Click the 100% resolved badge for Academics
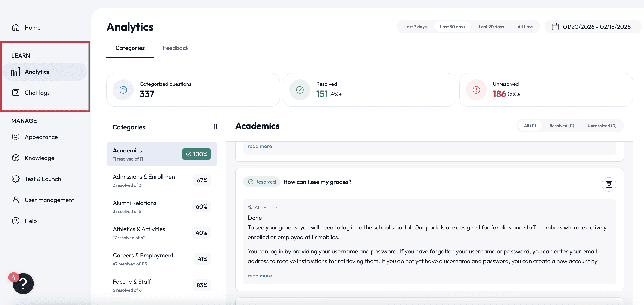The height and width of the screenshot is (305, 644). click(x=196, y=154)
